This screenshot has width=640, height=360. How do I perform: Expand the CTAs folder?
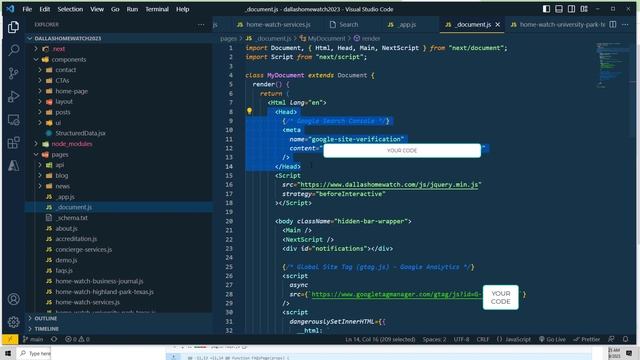(40, 80)
